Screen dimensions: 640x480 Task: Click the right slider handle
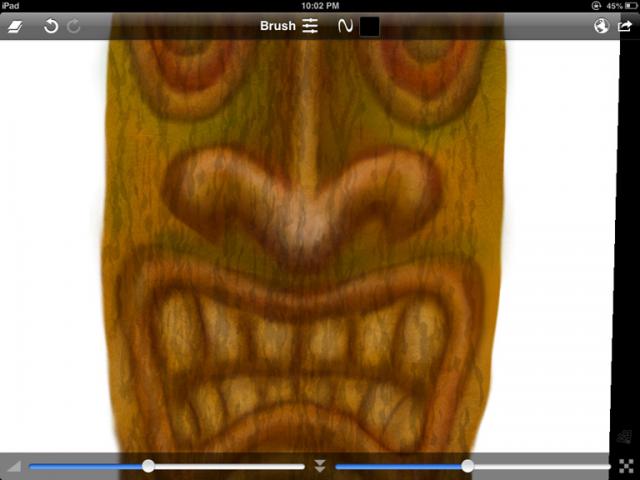pos(467,466)
